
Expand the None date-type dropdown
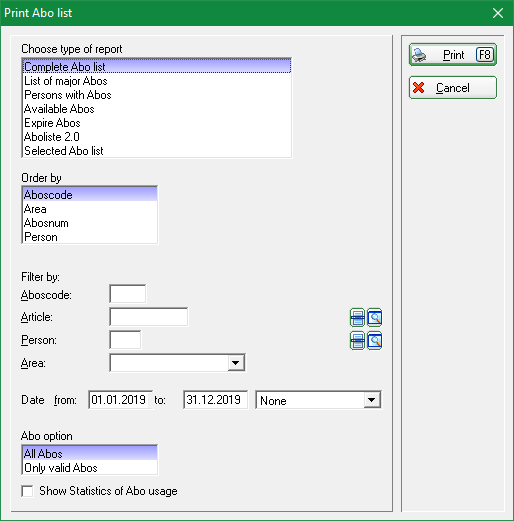click(372, 400)
